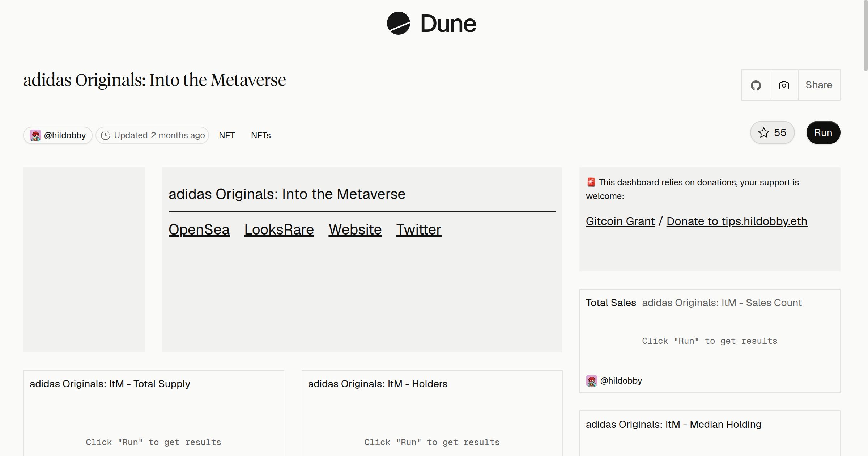Open ItM - Holders widget title
Viewport: 868px width, 456px height.
378,384
